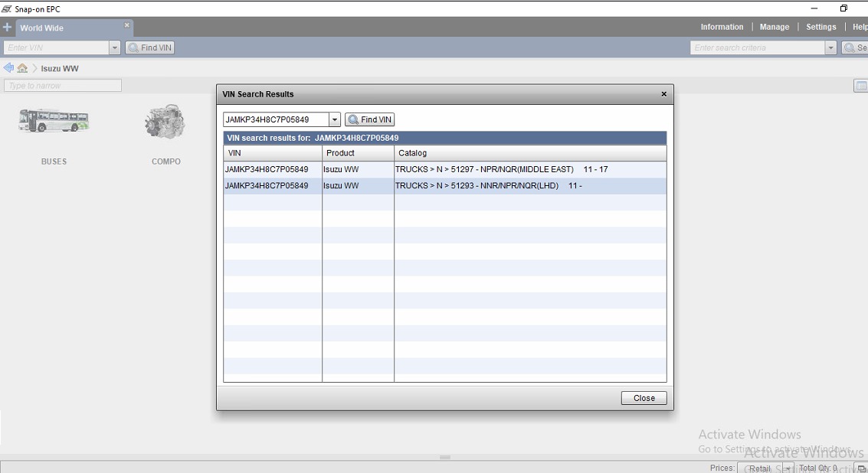Toggle the view icon right of narrow field
Viewport: 868px width, 473px height.
pos(861,86)
